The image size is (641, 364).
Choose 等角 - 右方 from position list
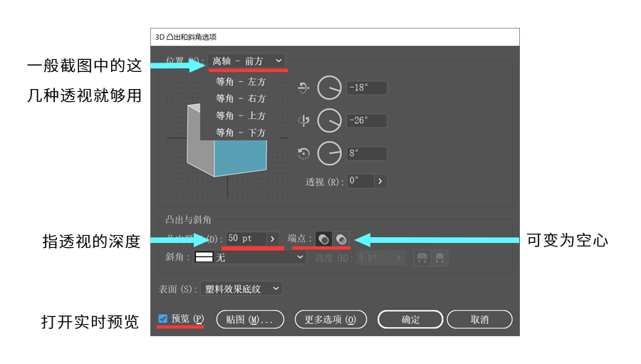click(x=241, y=98)
